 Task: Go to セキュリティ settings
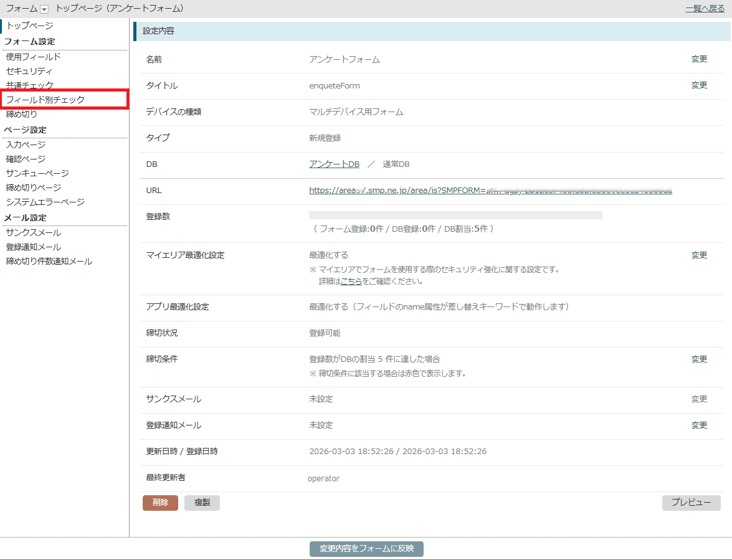click(x=29, y=71)
